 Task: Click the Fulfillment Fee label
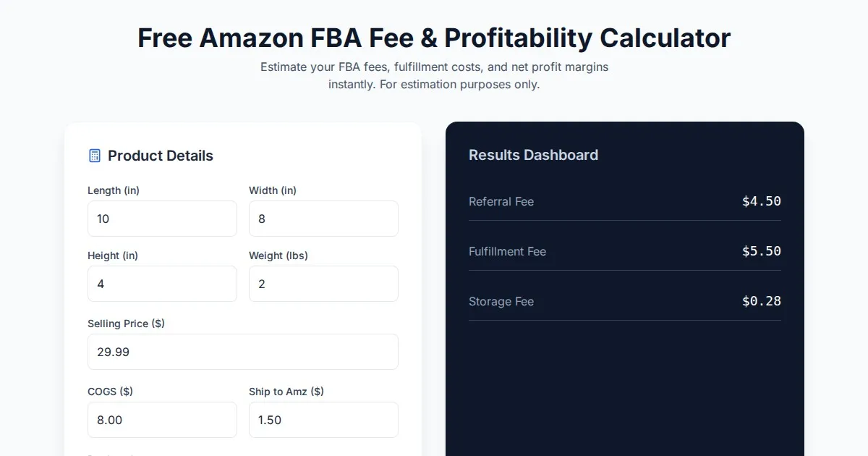tap(507, 252)
